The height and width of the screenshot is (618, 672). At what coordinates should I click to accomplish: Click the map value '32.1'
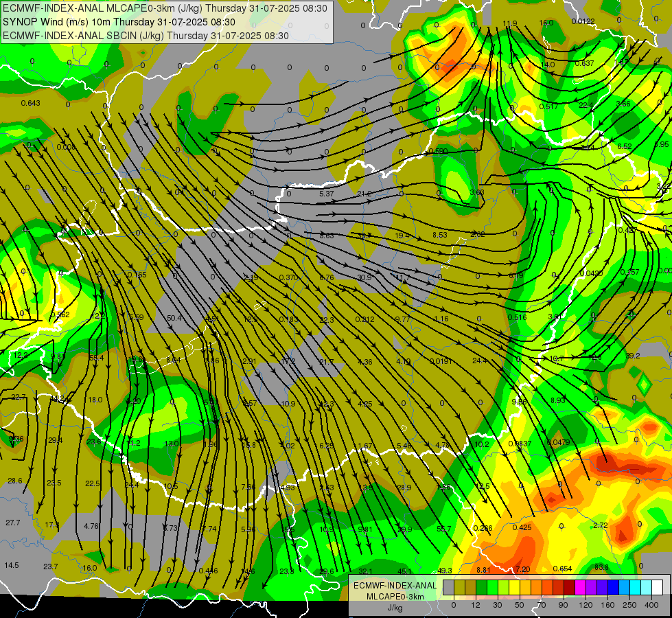[366, 571]
